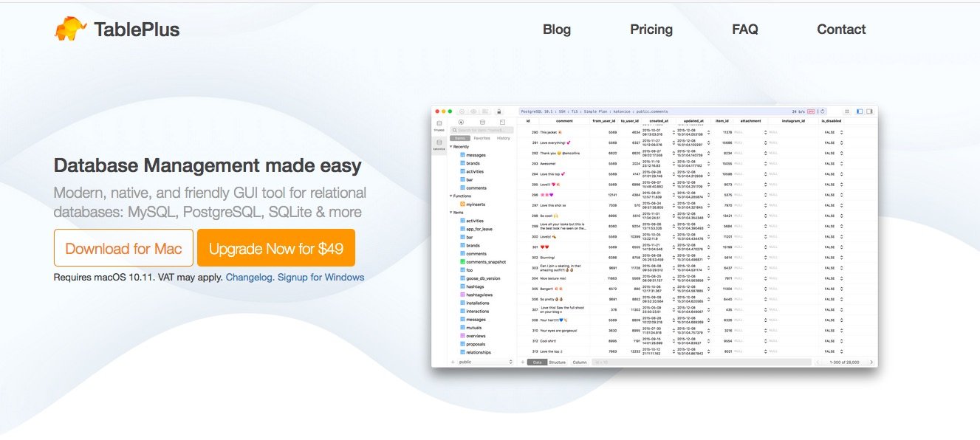Switch to the Favorites sidebar tab
This screenshot has height=440, width=980.
tap(482, 138)
